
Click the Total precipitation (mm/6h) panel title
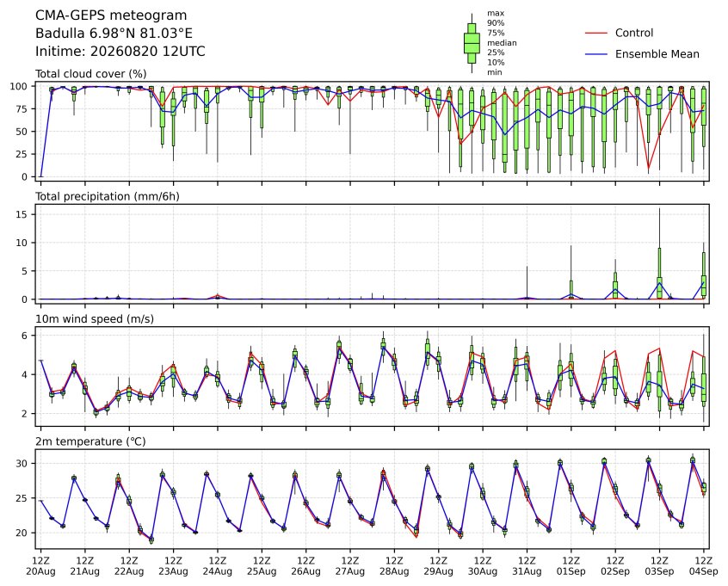(108, 196)
